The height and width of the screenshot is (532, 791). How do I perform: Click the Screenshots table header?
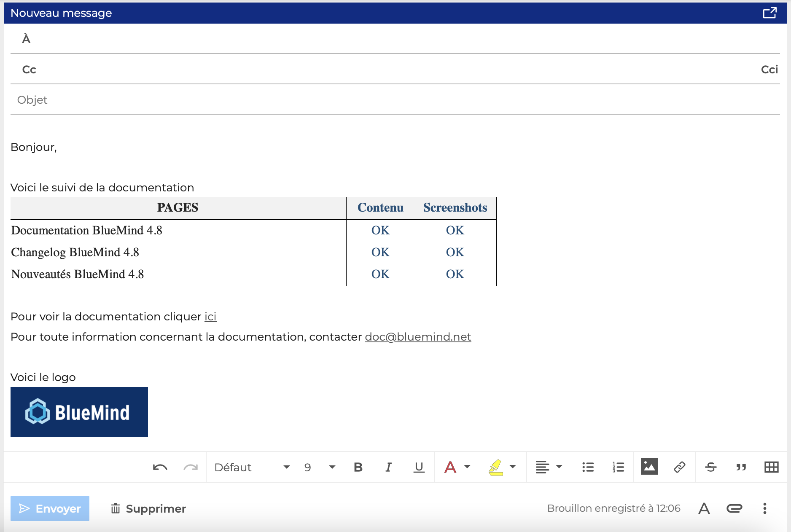[455, 207]
